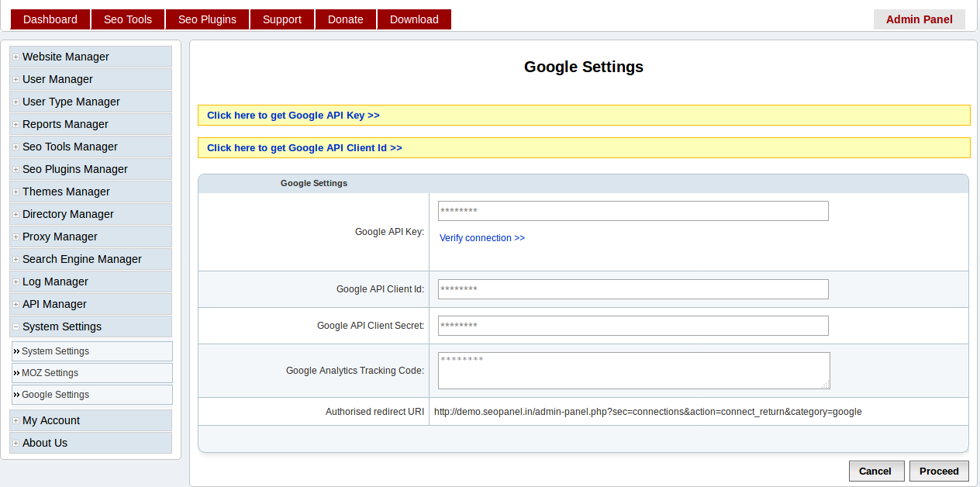Open the Seo Tools tab
Image resolution: width=980 pixels, height=487 pixels.
[x=128, y=19]
